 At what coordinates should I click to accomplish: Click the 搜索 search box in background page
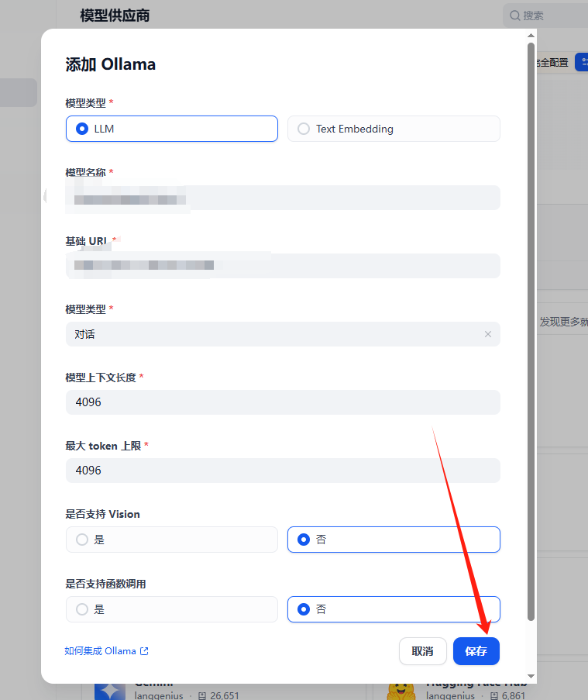(x=545, y=16)
